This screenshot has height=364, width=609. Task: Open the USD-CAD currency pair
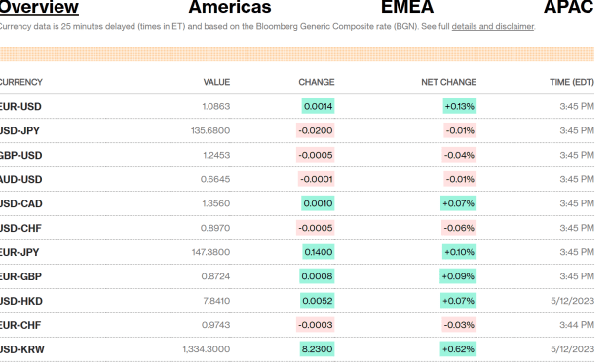[x=20, y=203]
